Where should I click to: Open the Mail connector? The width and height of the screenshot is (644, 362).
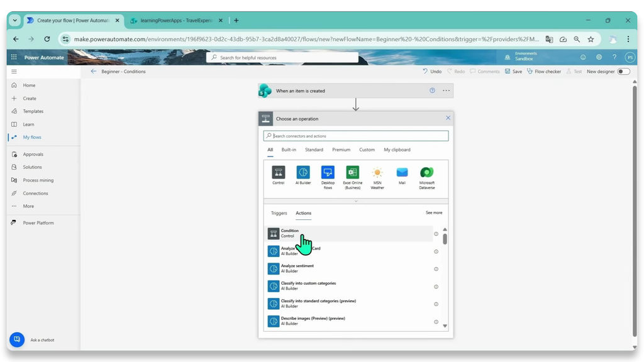402,172
